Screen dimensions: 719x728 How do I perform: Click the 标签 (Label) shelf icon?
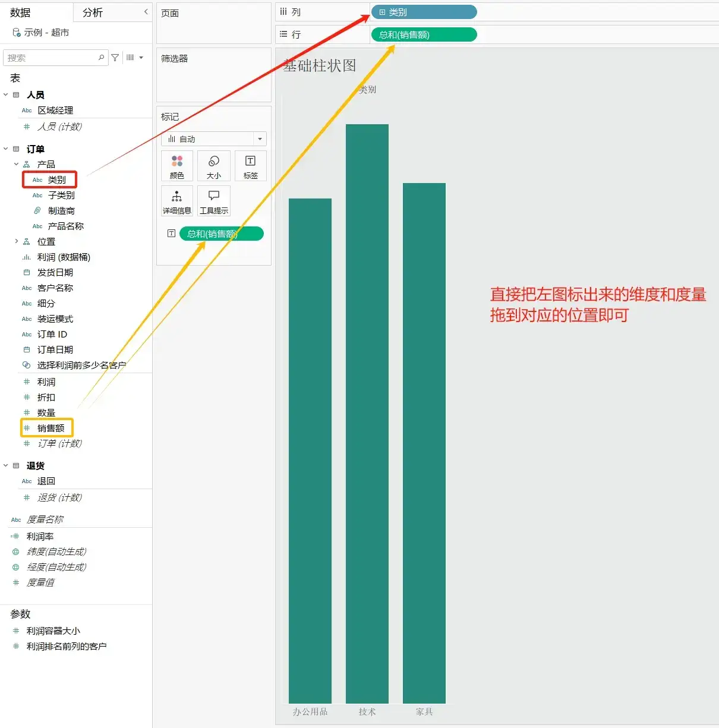[x=250, y=166]
